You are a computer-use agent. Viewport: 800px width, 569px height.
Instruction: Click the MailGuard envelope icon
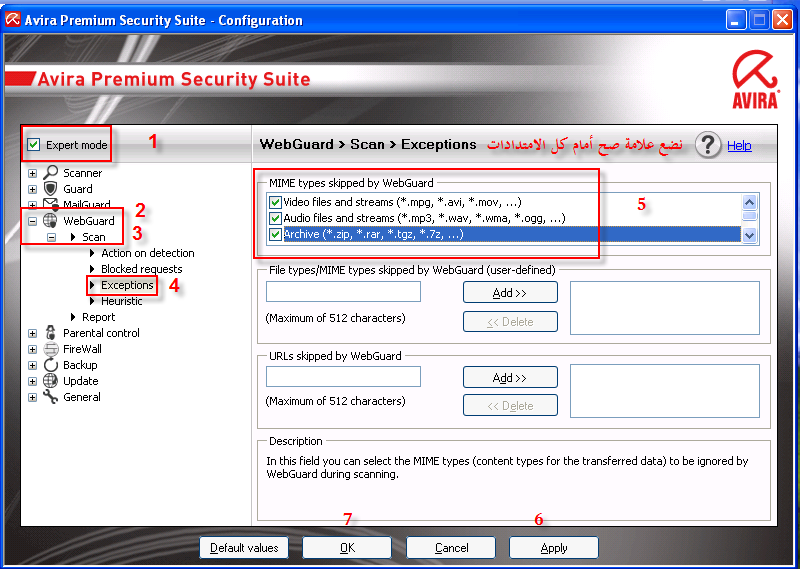(51, 204)
